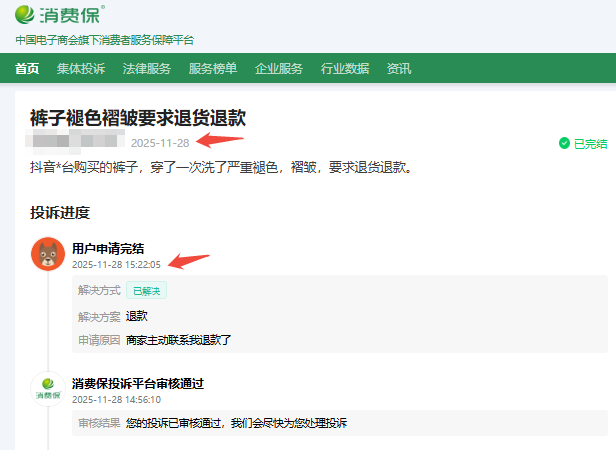This screenshot has height=450, width=616.
Task: Click the 2025-11-28 14:56:10 timestamp
Action: point(116,399)
